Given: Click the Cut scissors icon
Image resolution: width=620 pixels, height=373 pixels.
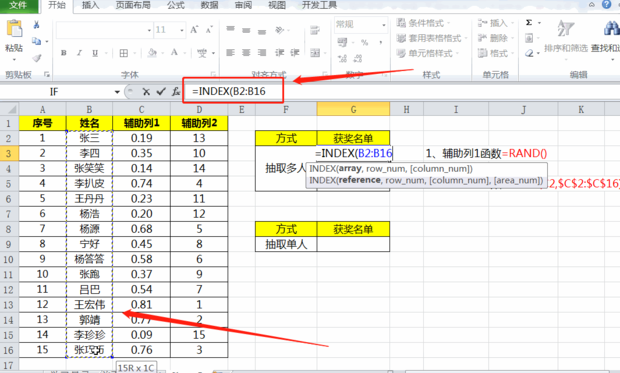Looking at the screenshot, I should coord(36,25).
